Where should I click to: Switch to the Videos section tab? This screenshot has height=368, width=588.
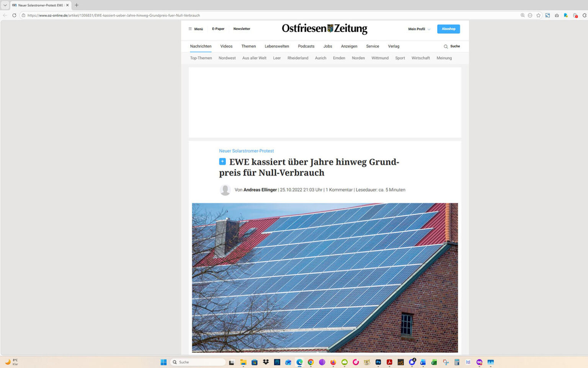pos(226,46)
